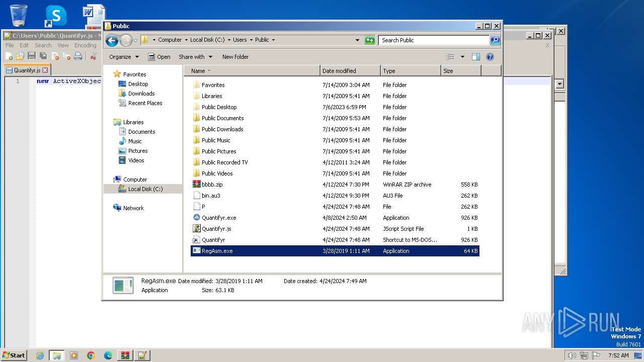Open the Notepad++ View menu
Image resolution: width=644 pixels, height=362 pixels.
63,45
